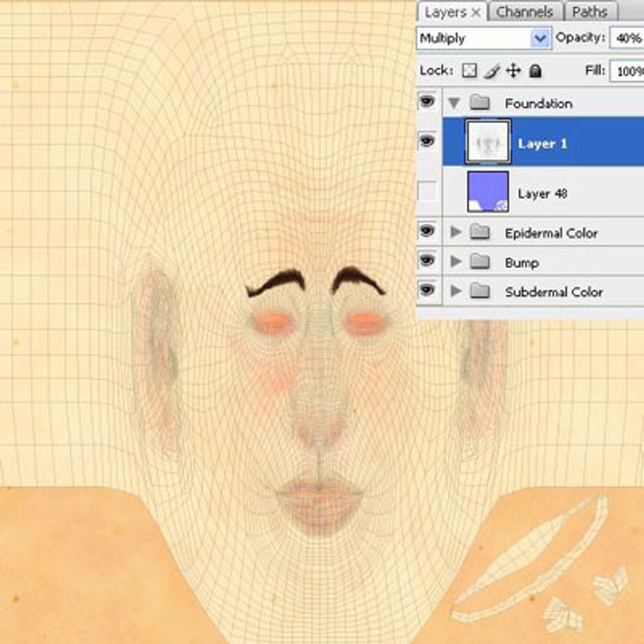The width and height of the screenshot is (644, 644).
Task: Show Layer 48 via its empty visibility box
Action: [427, 191]
